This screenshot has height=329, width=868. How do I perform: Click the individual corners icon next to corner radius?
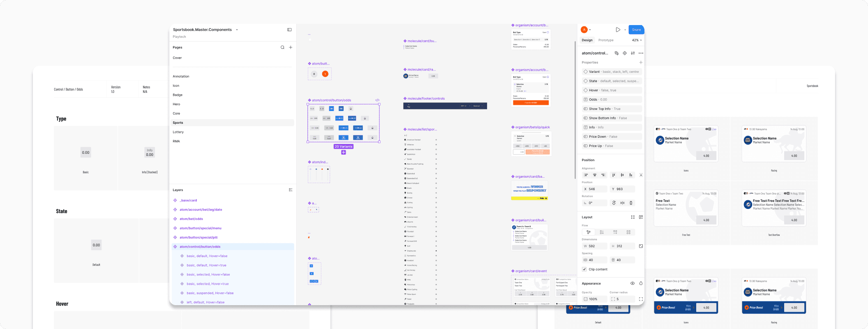click(x=641, y=299)
